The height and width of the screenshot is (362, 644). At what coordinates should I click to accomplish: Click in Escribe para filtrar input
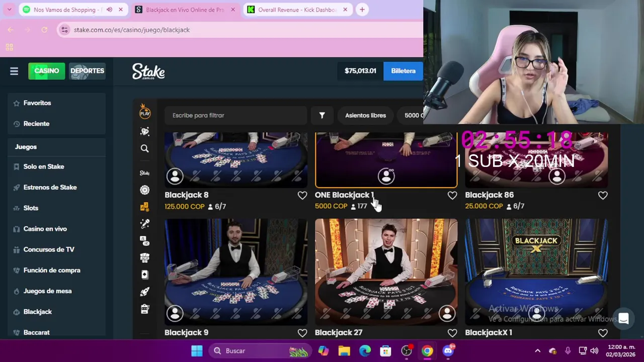[x=235, y=115]
